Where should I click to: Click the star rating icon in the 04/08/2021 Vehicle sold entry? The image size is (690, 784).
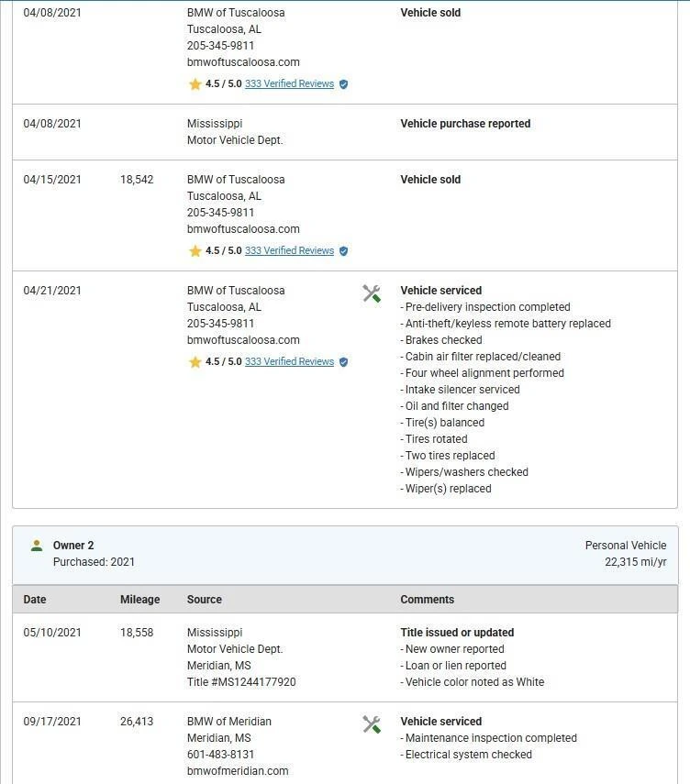coord(195,84)
